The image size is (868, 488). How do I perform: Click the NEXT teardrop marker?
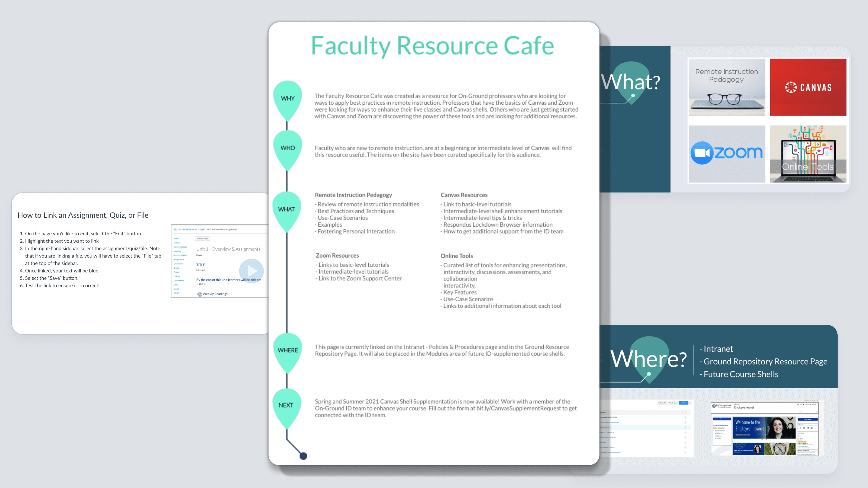(286, 406)
